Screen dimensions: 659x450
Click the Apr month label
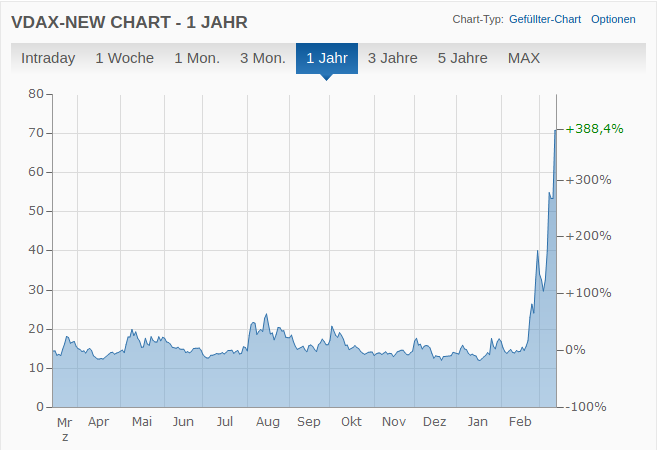[98, 421]
